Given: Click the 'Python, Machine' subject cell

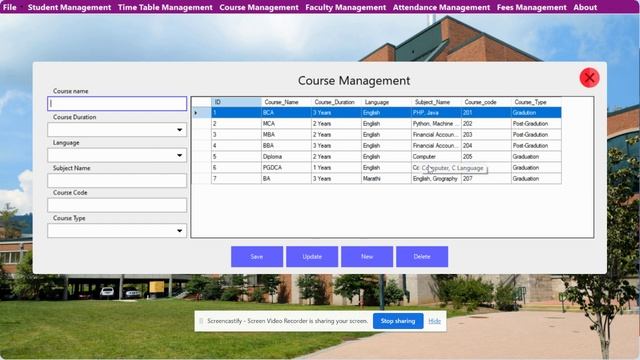Looking at the screenshot, I should pyautogui.click(x=436, y=124).
